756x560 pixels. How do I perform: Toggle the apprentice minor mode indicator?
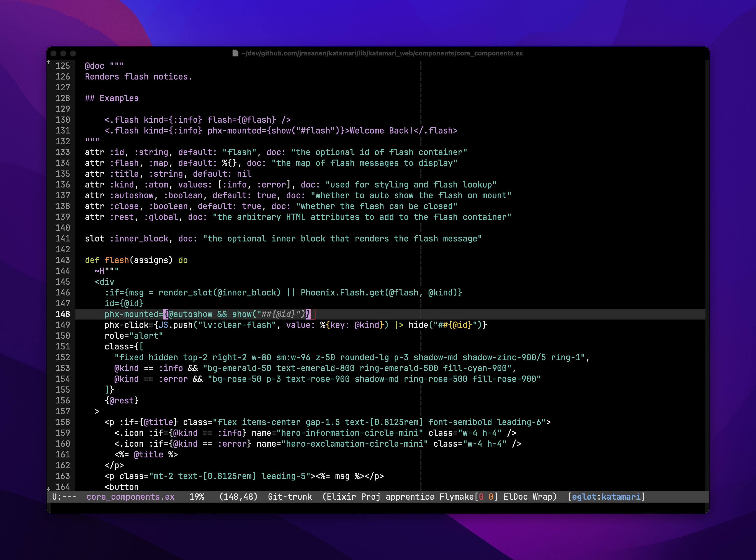[410, 497]
